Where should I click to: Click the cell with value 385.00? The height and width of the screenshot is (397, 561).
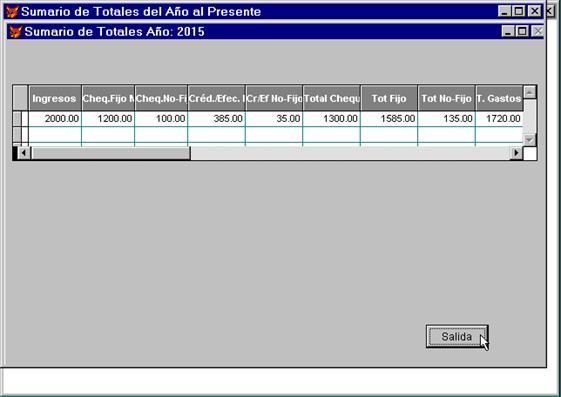coord(216,119)
